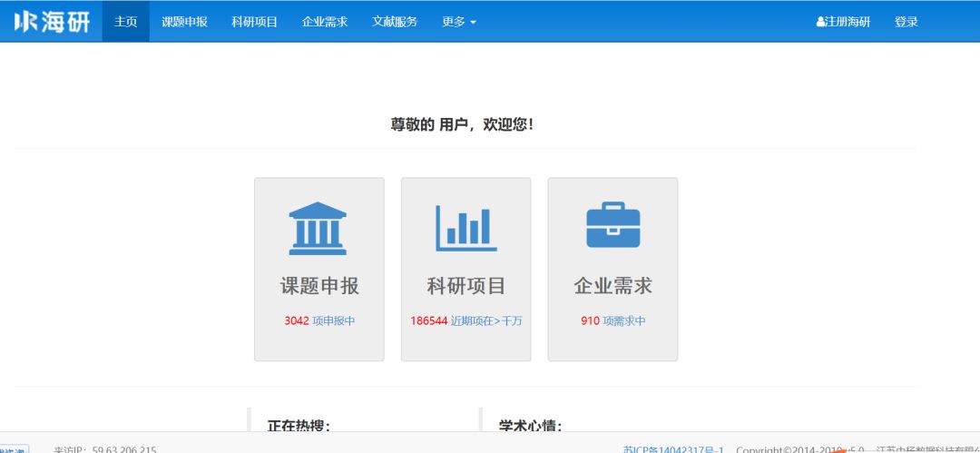Click the 课题申报 card title

click(x=319, y=286)
